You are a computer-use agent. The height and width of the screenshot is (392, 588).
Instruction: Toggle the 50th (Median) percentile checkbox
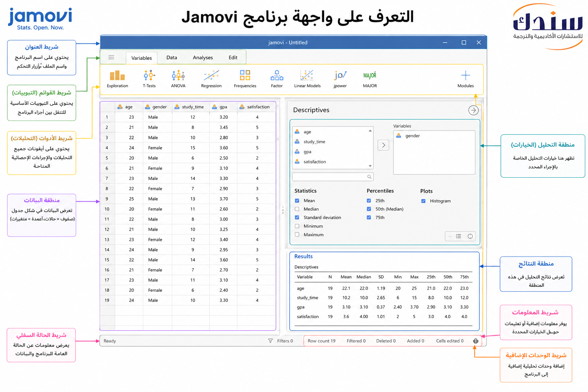tap(369, 209)
